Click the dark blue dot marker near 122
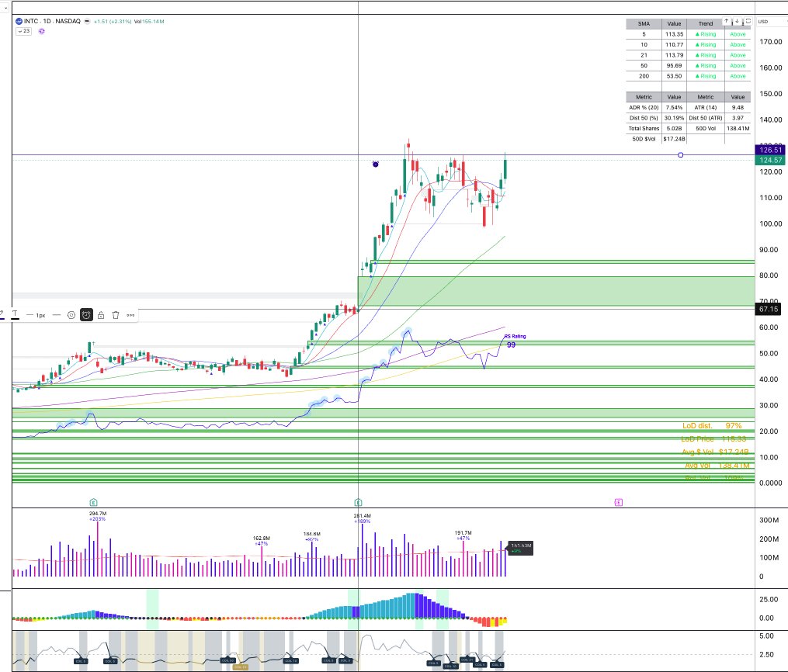This screenshot has width=788, height=672. 376,164
